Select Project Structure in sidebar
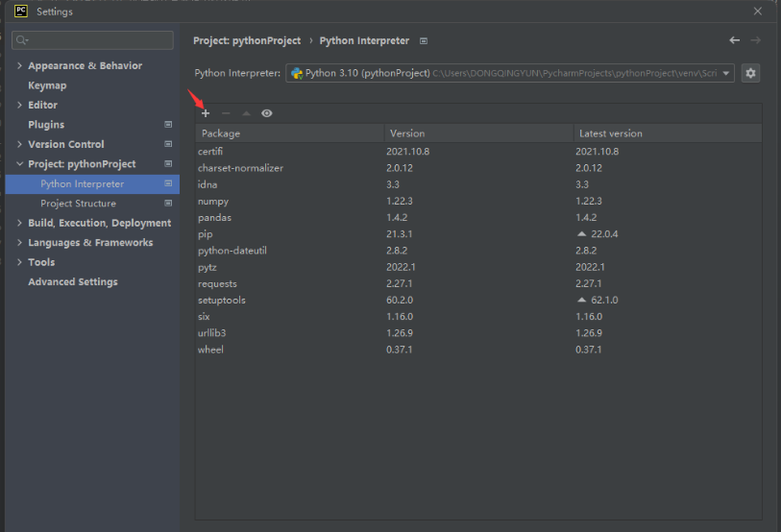781x532 pixels. coord(78,204)
